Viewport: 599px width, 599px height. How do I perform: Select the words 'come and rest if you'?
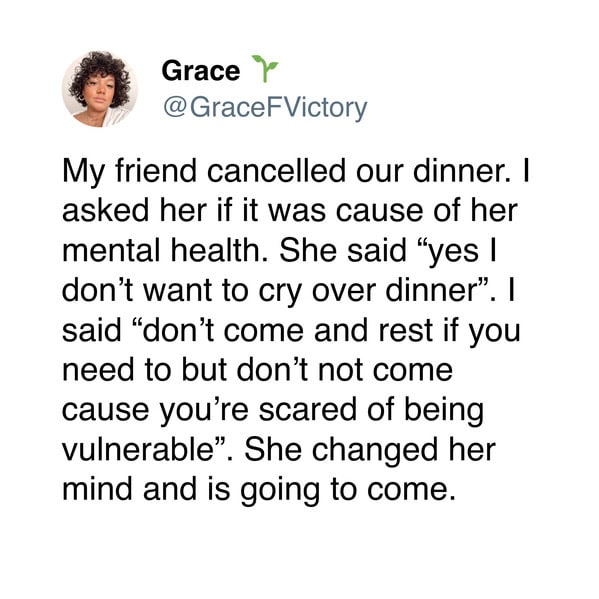pyautogui.click(x=372, y=331)
